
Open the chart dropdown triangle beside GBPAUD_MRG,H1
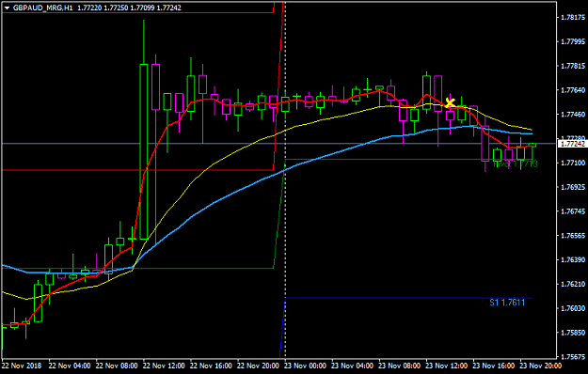7,8
